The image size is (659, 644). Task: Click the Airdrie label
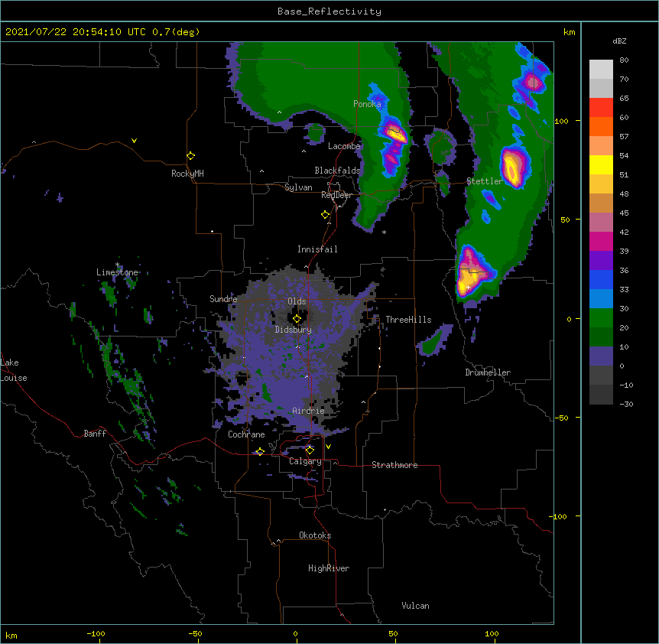point(308,411)
